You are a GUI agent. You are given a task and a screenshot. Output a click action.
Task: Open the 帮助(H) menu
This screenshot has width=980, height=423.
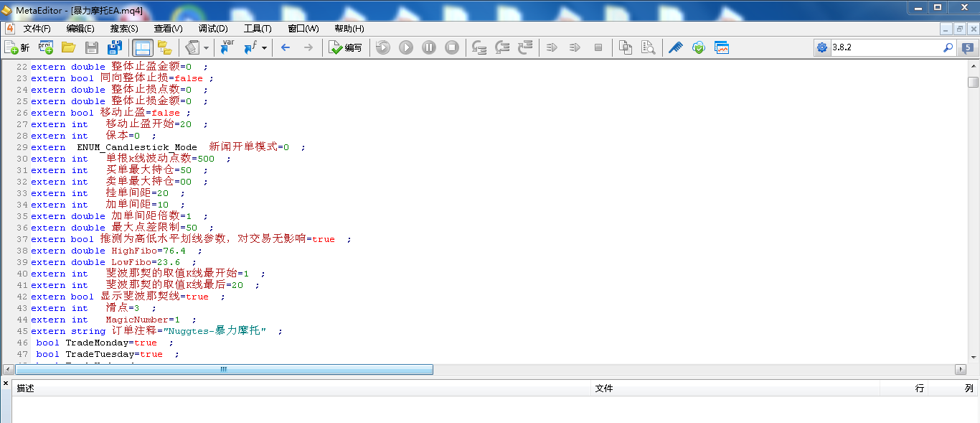point(349,29)
